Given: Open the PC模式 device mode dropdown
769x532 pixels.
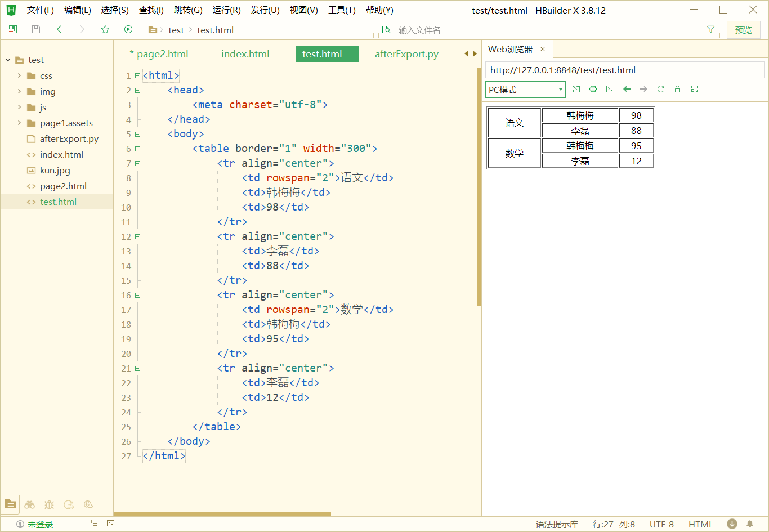Looking at the screenshot, I should tap(525, 90).
